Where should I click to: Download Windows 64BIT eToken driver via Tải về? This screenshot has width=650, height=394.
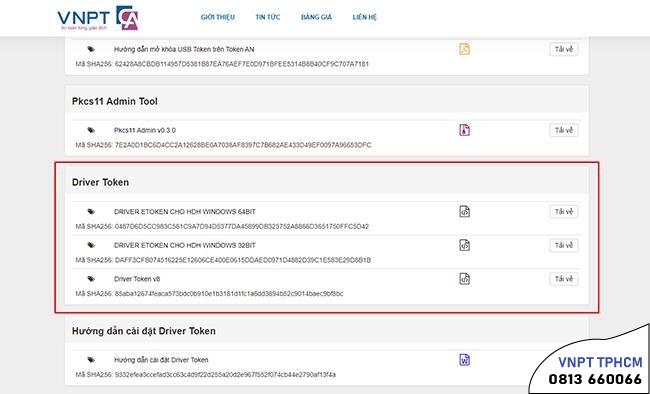564,212
